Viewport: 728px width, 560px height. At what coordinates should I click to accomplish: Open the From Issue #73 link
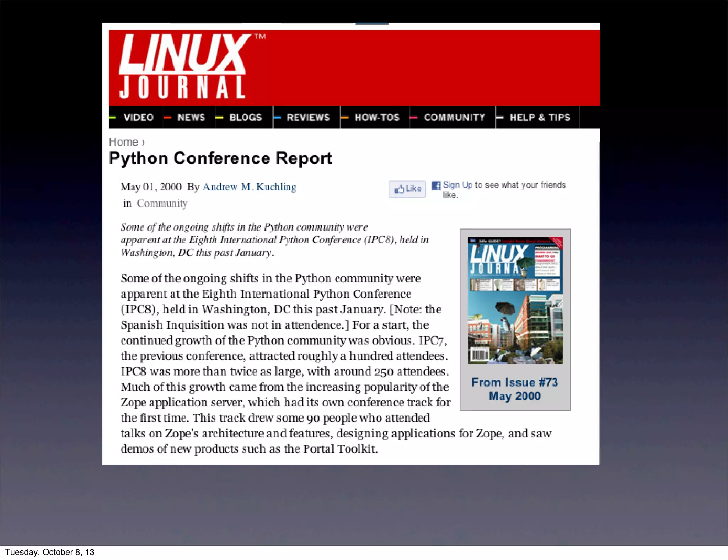pos(514,382)
